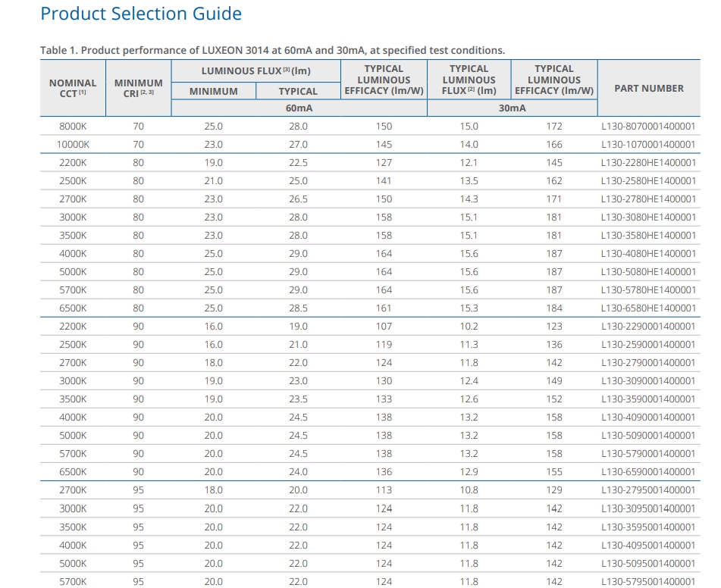
Task: Select the "30mA" header label
Action: [513, 108]
